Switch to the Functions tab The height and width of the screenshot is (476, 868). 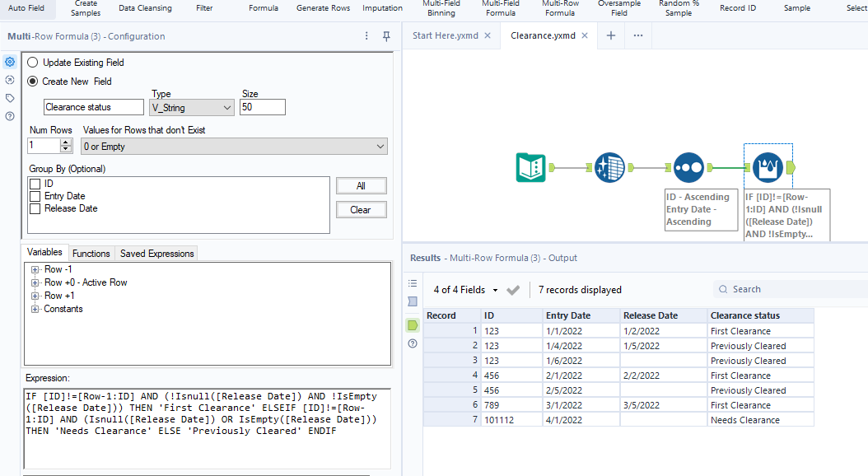click(91, 254)
